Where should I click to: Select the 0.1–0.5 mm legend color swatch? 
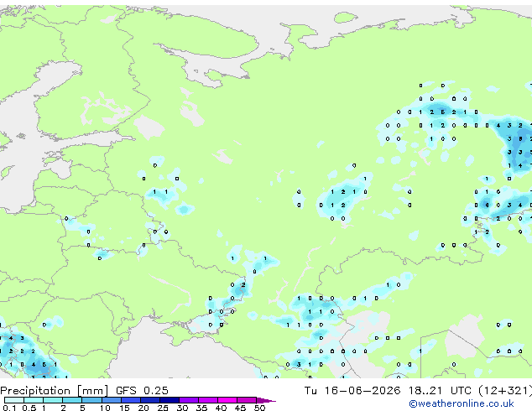point(14,400)
